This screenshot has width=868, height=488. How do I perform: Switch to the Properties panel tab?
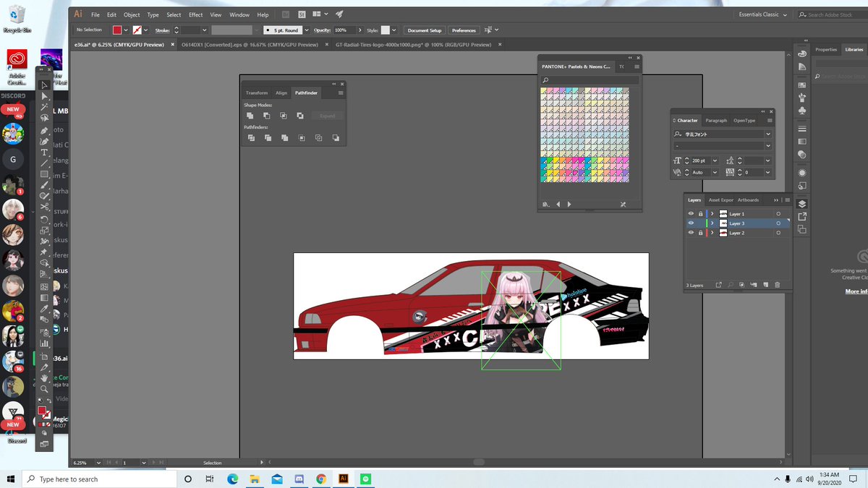pyautogui.click(x=826, y=49)
